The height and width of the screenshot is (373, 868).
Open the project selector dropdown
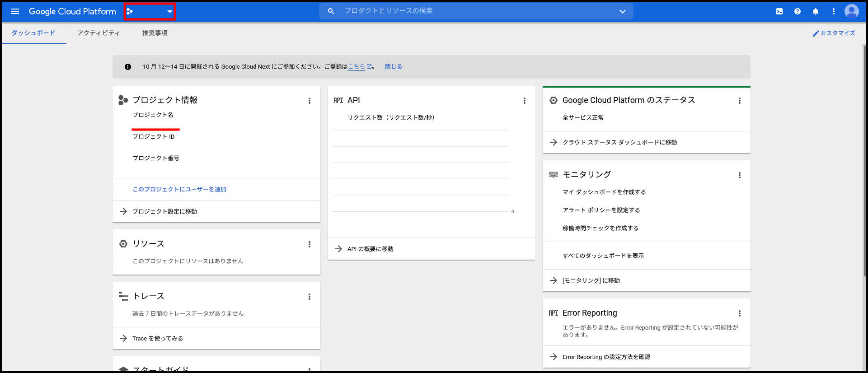click(x=150, y=11)
